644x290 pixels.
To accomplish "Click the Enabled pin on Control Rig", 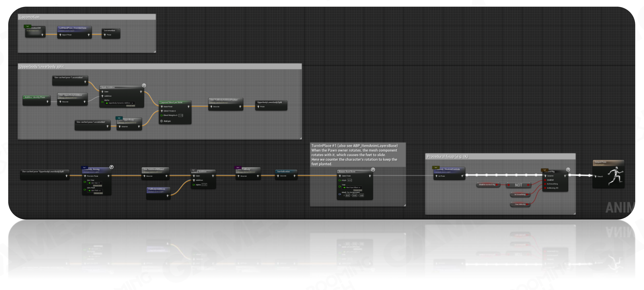I will pyautogui.click(x=545, y=180).
